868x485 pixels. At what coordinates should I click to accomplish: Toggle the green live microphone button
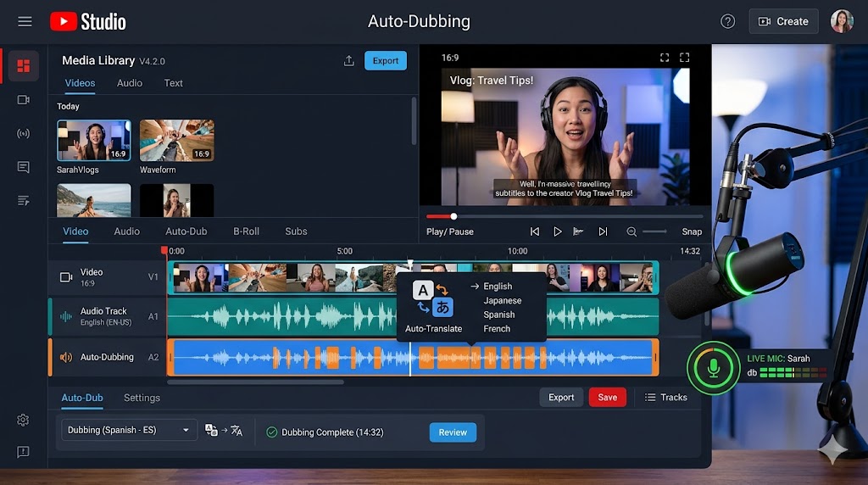coord(713,368)
